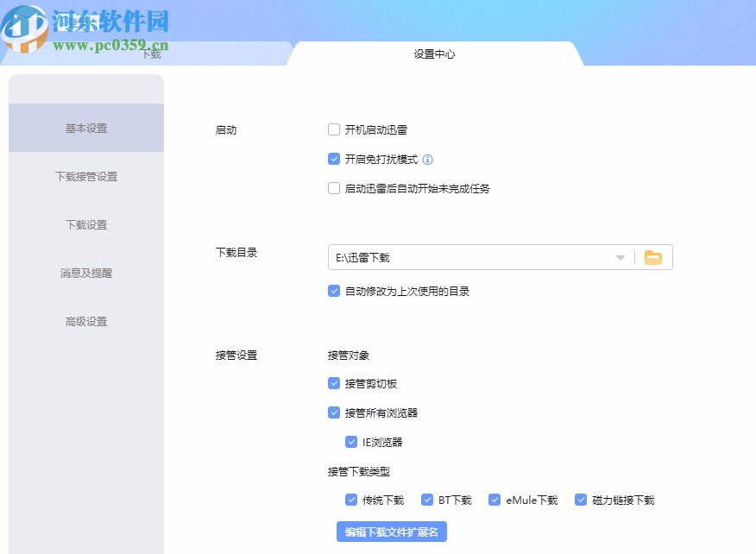Screen dimensions: 756x554
Task: Check 启动迅雷后自动开始未完成任务
Action: [333, 188]
